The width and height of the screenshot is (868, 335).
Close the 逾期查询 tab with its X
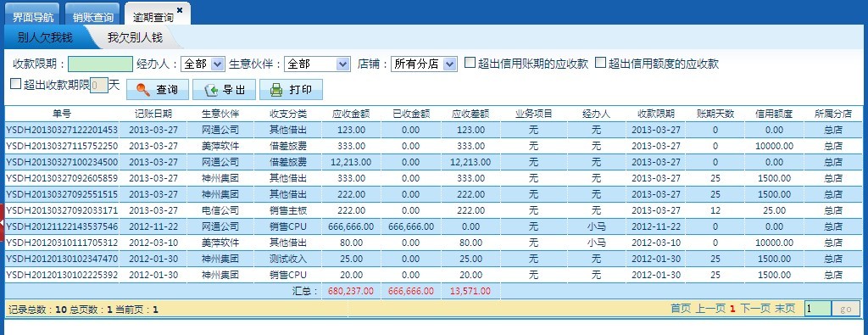point(180,10)
